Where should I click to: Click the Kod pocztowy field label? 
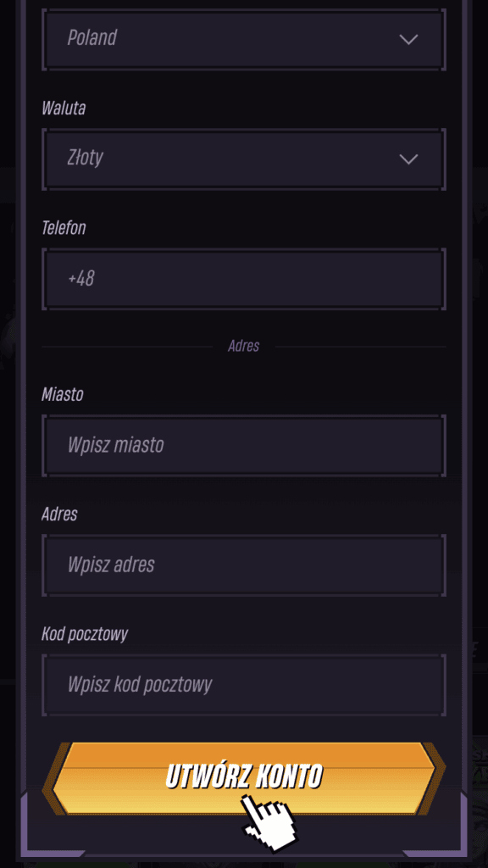pos(85,634)
